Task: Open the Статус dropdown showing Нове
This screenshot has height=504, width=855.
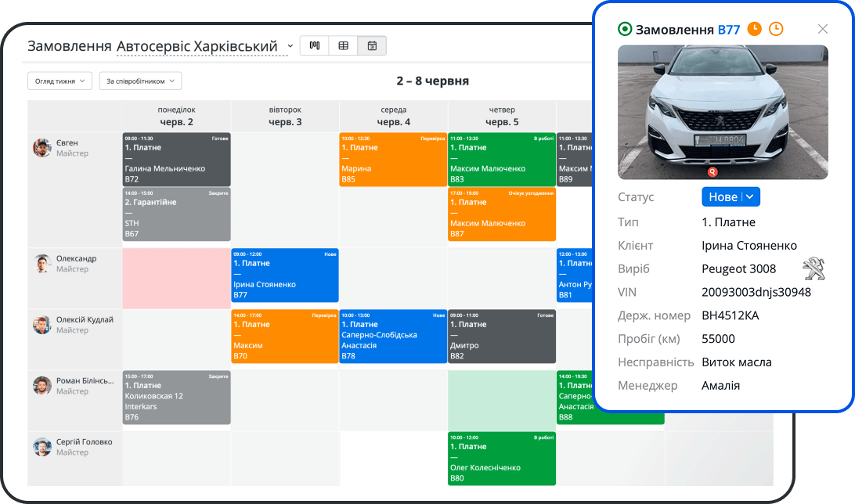Action: click(x=731, y=197)
